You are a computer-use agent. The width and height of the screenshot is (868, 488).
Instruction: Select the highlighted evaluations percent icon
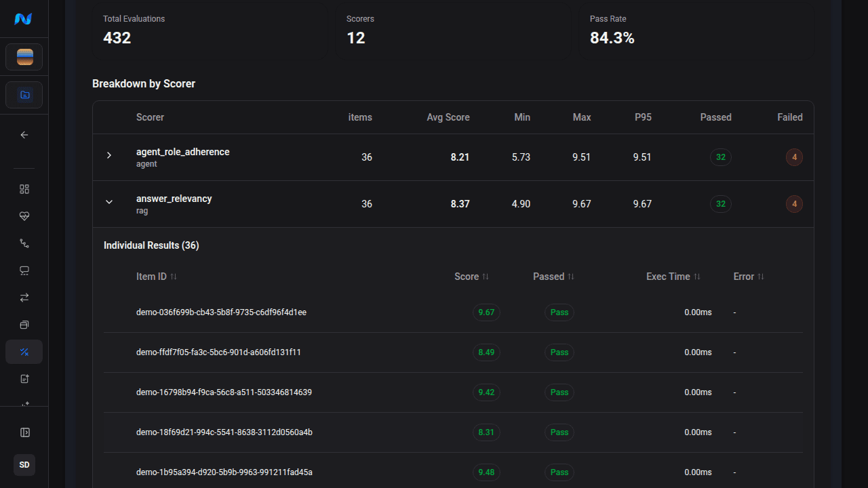tap(24, 352)
